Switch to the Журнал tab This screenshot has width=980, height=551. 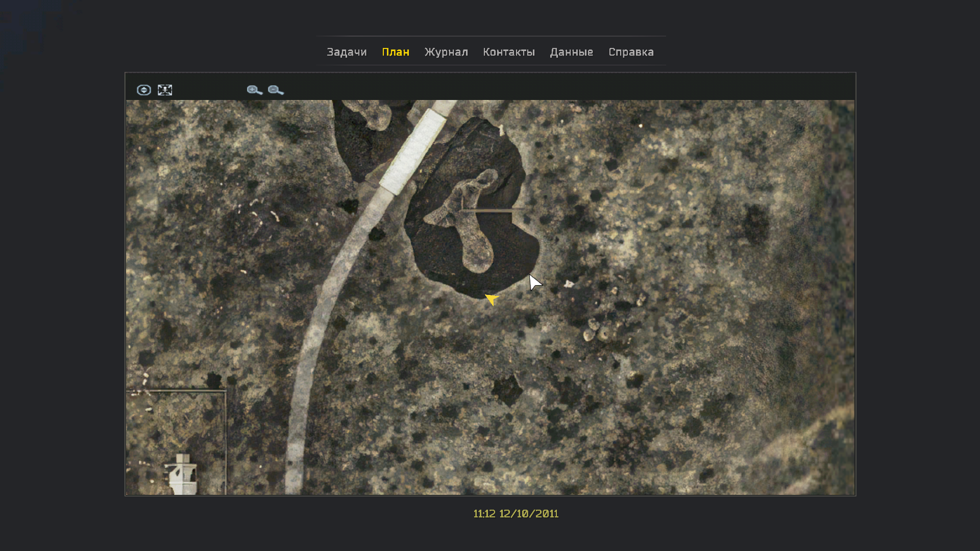(x=446, y=52)
